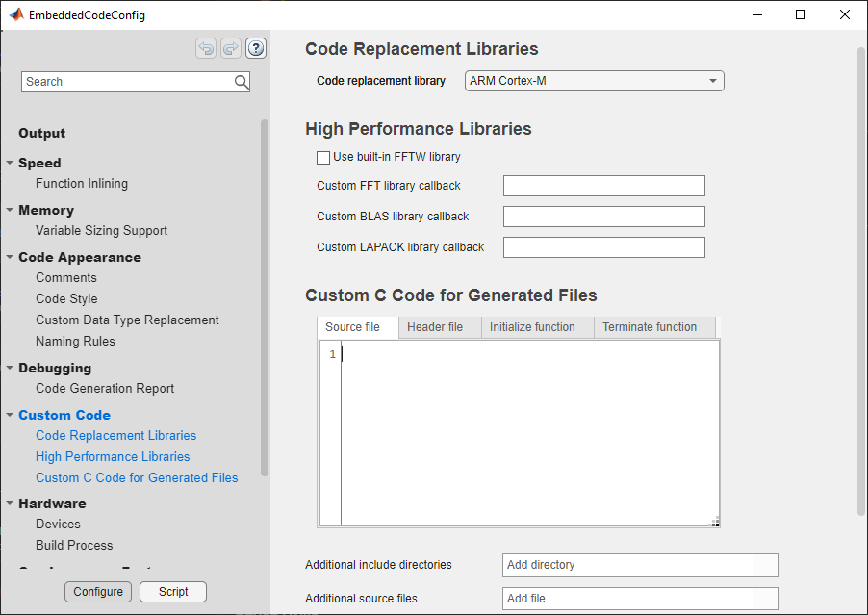Viewport: 868px width, 615px height.
Task: Click the Configure button
Action: click(x=98, y=592)
